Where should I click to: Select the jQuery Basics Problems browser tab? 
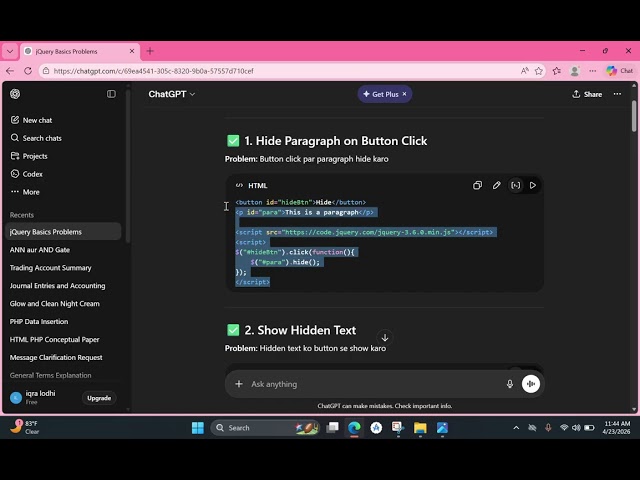point(80,51)
